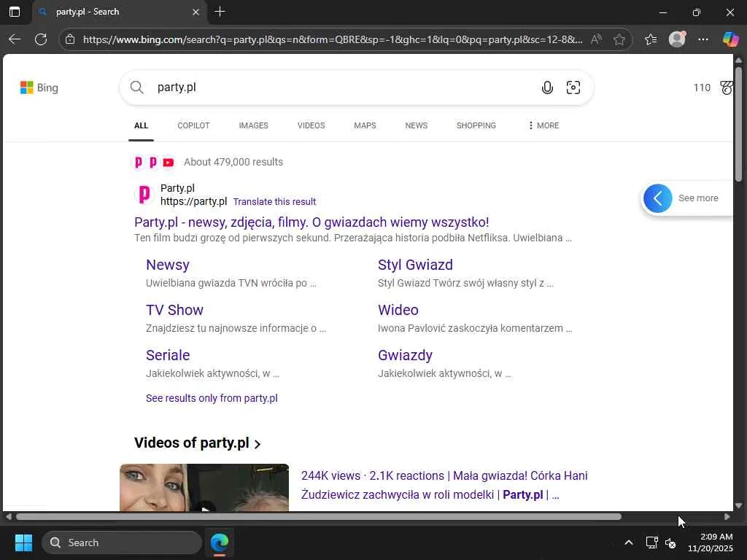This screenshot has width=747, height=560.
Task: Select the ALL results tab
Action: [x=141, y=125]
